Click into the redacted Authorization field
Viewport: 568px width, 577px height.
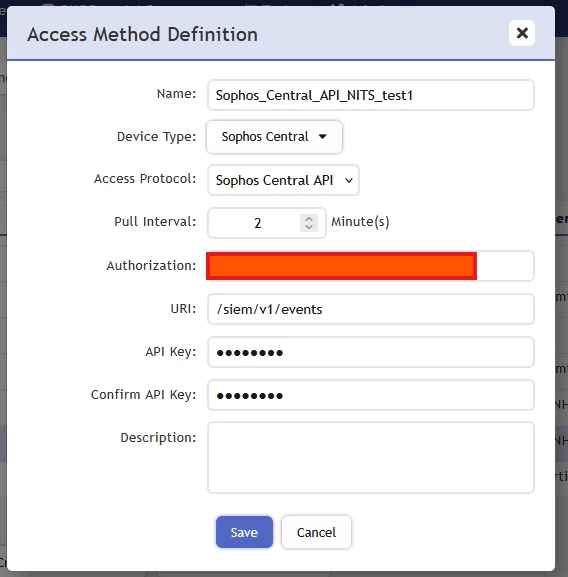pos(370,266)
